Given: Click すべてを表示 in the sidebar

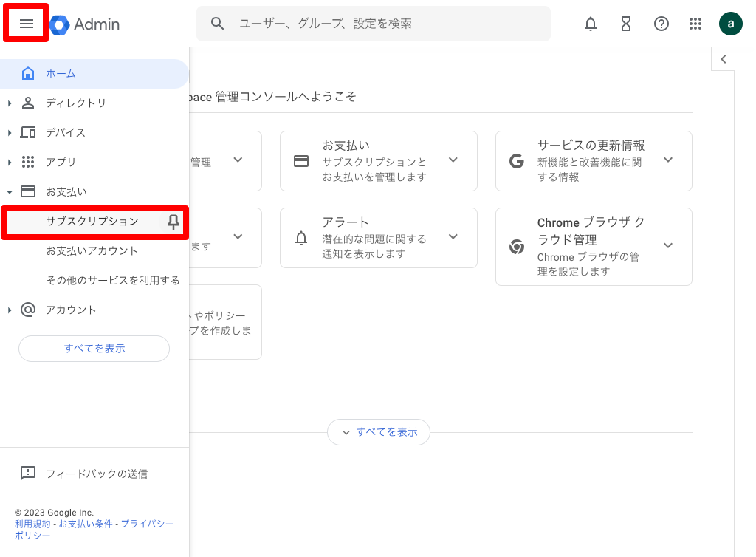Looking at the screenshot, I should pyautogui.click(x=94, y=348).
